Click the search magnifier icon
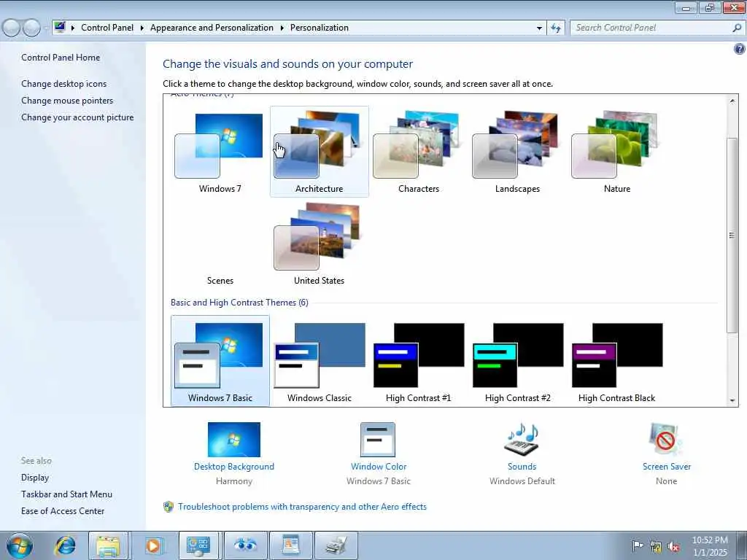 (737, 28)
